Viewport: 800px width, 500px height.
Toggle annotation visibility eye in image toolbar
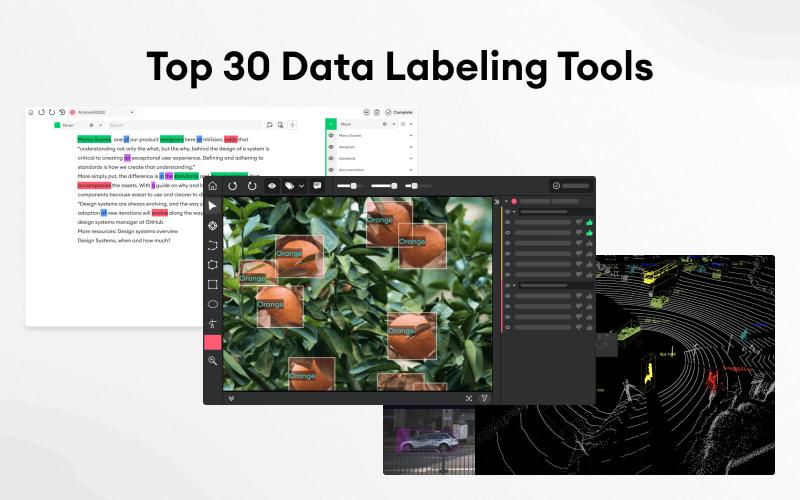click(272, 186)
